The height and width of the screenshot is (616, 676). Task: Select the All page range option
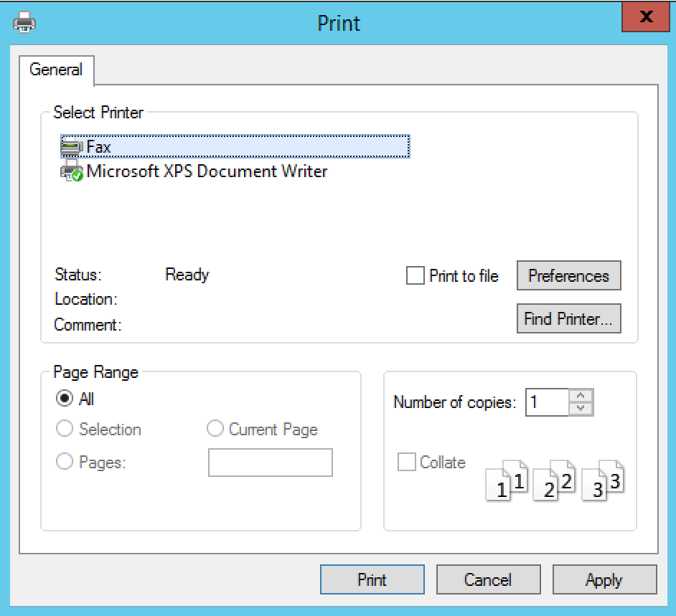click(65, 399)
